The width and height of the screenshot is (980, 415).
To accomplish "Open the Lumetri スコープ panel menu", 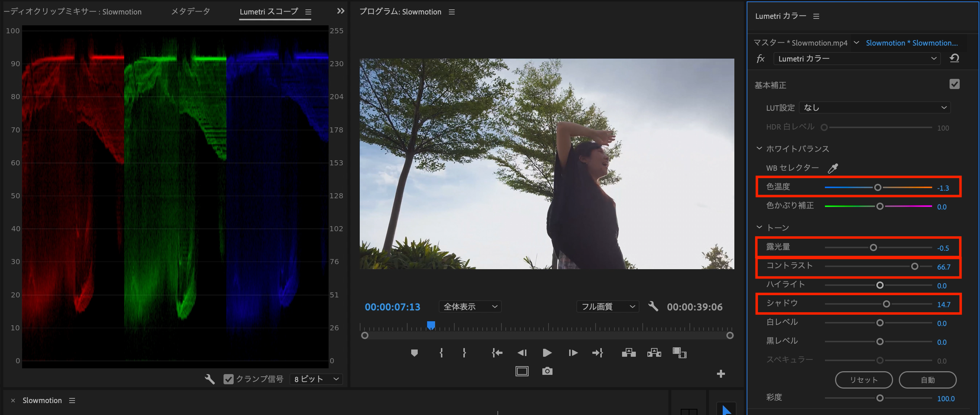I will coord(308,12).
